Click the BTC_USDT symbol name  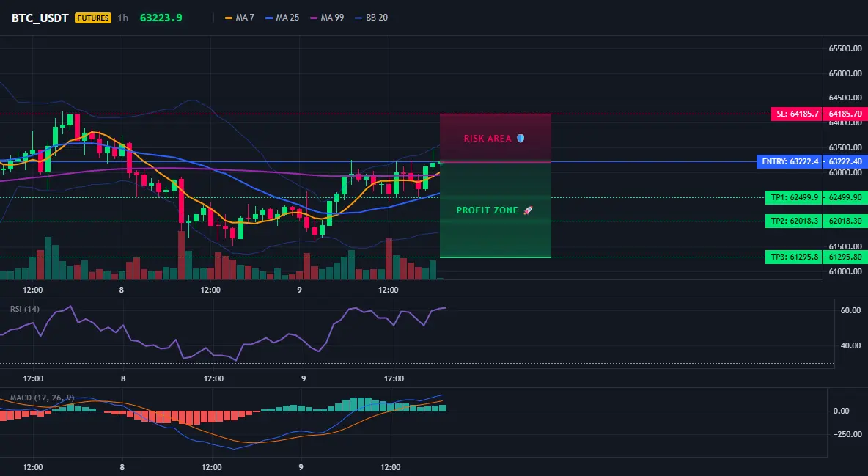[40, 18]
